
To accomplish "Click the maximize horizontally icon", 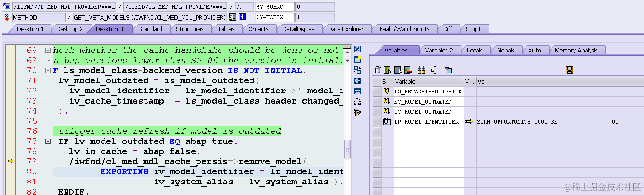I will coord(357,91).
